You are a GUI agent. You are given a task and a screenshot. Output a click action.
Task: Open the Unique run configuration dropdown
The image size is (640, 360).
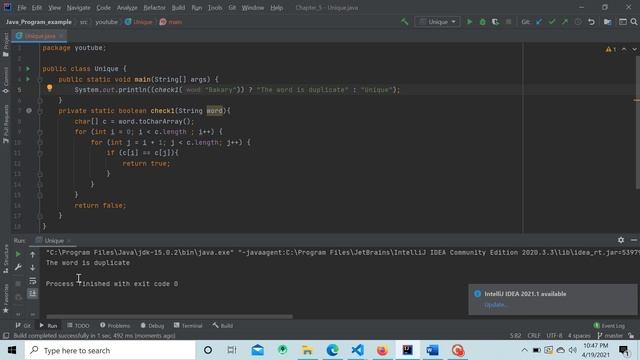pyautogui.click(x=438, y=22)
